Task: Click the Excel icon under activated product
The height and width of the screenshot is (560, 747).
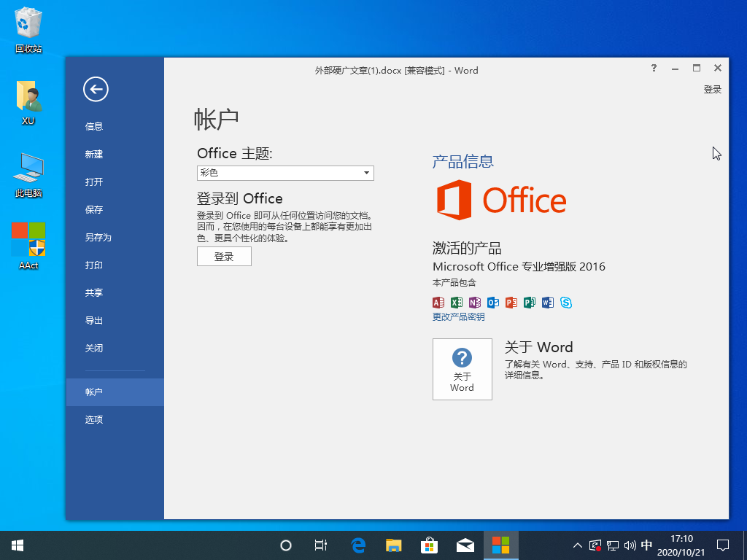Action: coord(457,303)
